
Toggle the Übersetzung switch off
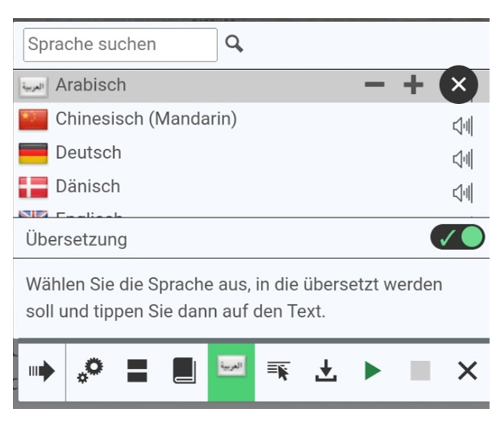457,238
